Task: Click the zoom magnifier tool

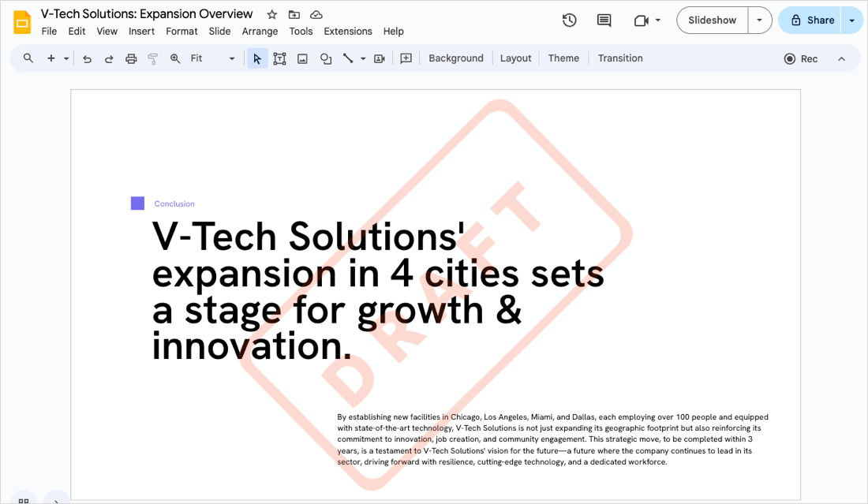Action: point(175,58)
